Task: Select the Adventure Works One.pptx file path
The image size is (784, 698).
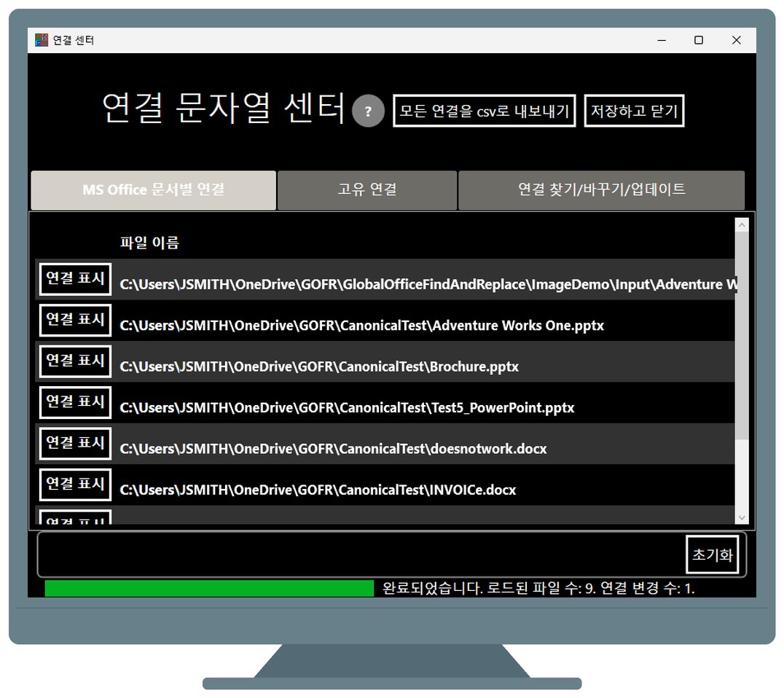Action: (x=361, y=326)
